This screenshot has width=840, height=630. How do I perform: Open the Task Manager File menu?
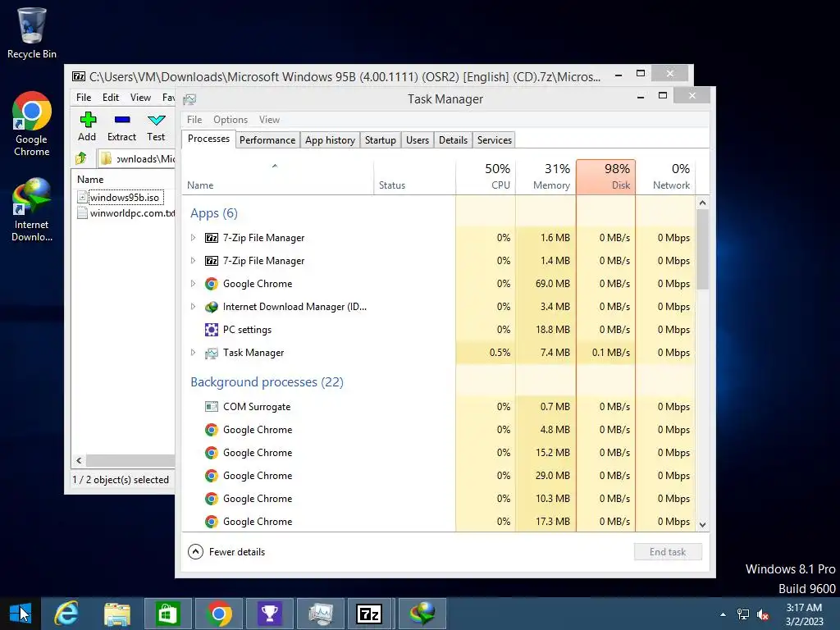194,120
